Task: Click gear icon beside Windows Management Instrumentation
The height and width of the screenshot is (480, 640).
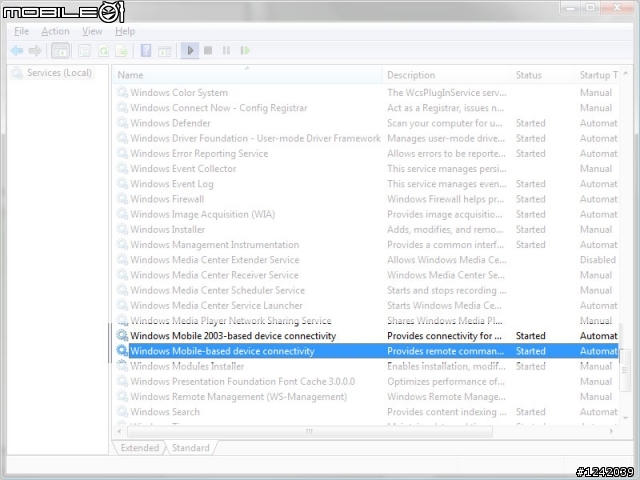Action: coord(122,244)
